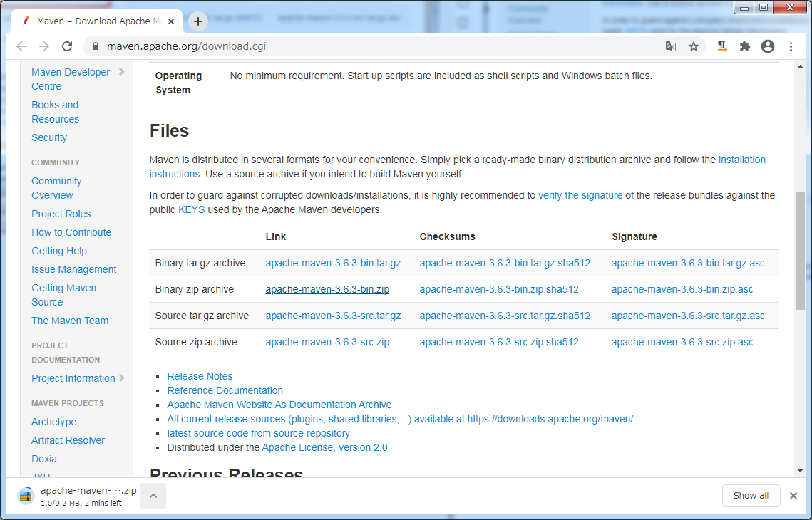Download apache-maven-3.6.3-src.tar.gz

(x=333, y=316)
